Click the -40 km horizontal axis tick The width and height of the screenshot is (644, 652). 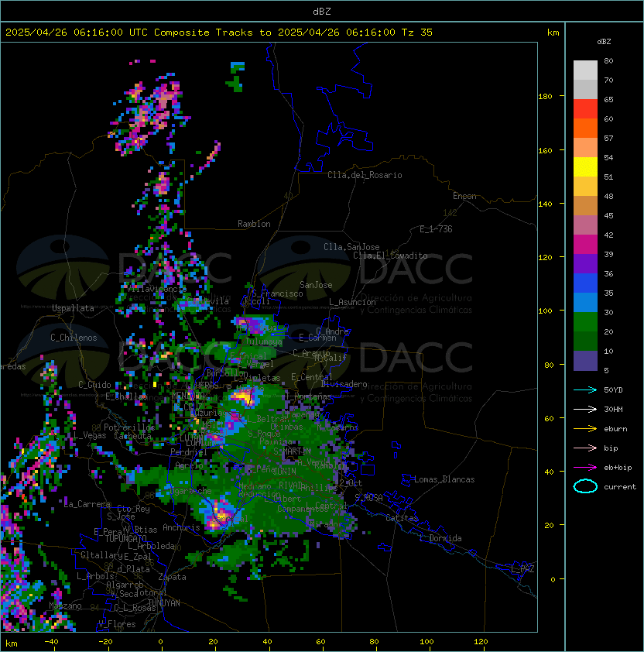51,642
